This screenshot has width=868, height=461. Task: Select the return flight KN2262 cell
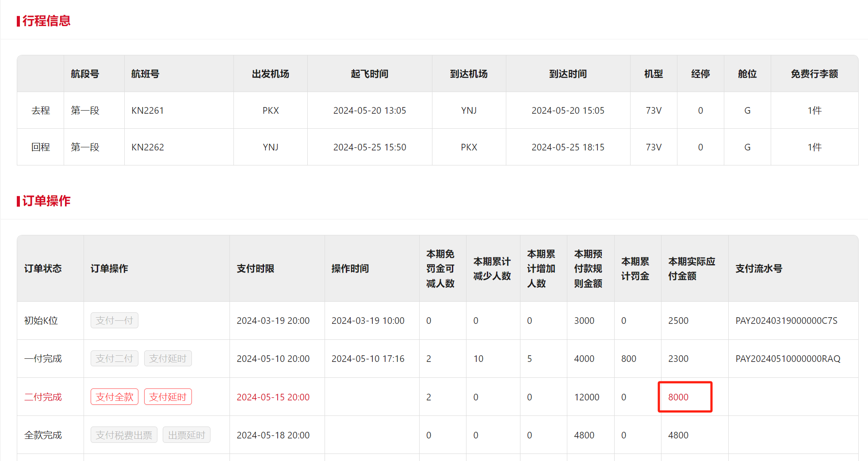pos(148,147)
